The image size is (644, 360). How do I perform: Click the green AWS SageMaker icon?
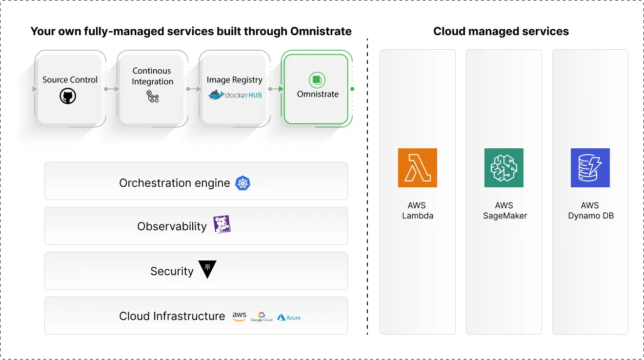[504, 168]
